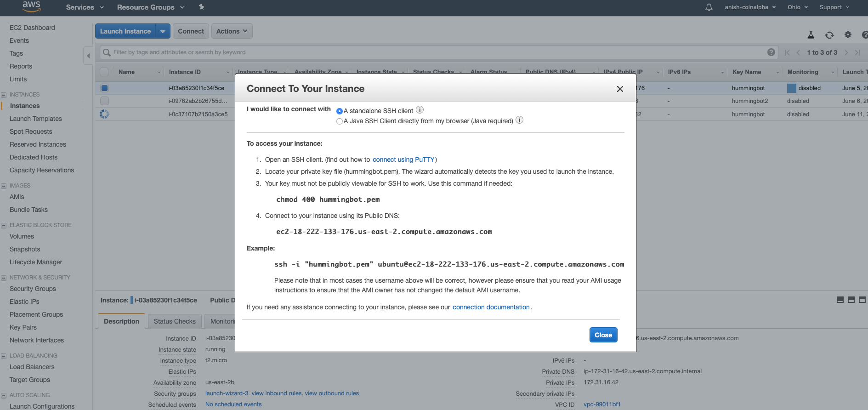Image resolution: width=868 pixels, height=410 pixels.
Task: Click No scheduled events link
Action: click(x=233, y=404)
